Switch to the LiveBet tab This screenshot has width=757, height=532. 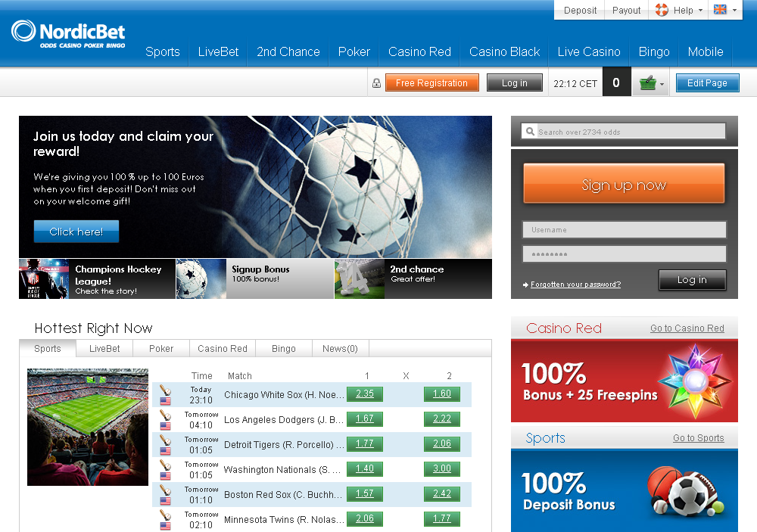coord(104,349)
